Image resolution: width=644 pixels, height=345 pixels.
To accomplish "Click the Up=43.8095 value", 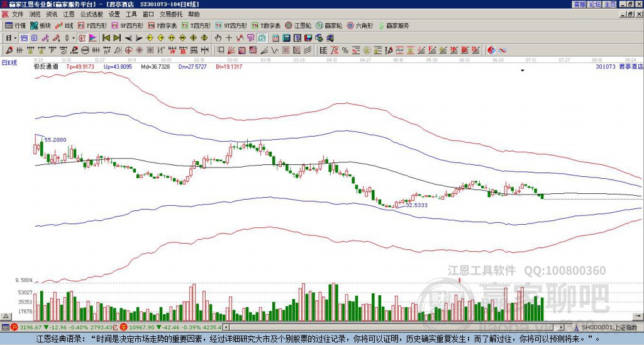I will tap(118, 66).
